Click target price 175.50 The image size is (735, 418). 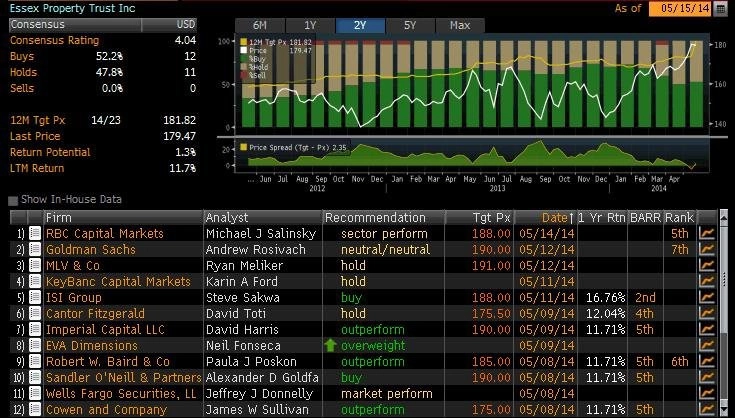pyautogui.click(x=491, y=313)
